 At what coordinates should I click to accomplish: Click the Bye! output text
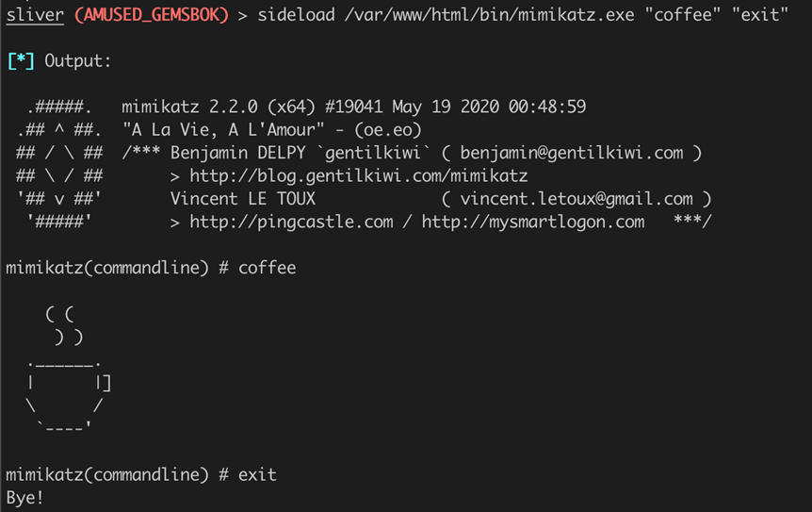24,498
